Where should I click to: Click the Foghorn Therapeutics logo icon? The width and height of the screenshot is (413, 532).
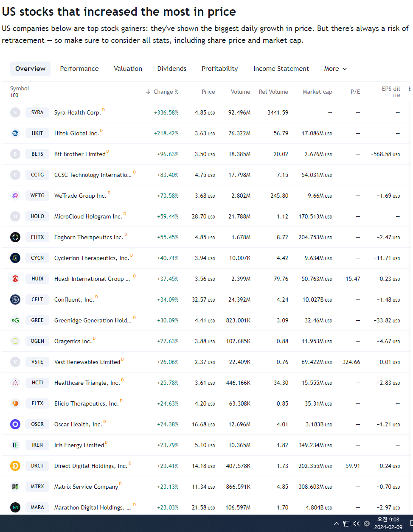(15, 237)
